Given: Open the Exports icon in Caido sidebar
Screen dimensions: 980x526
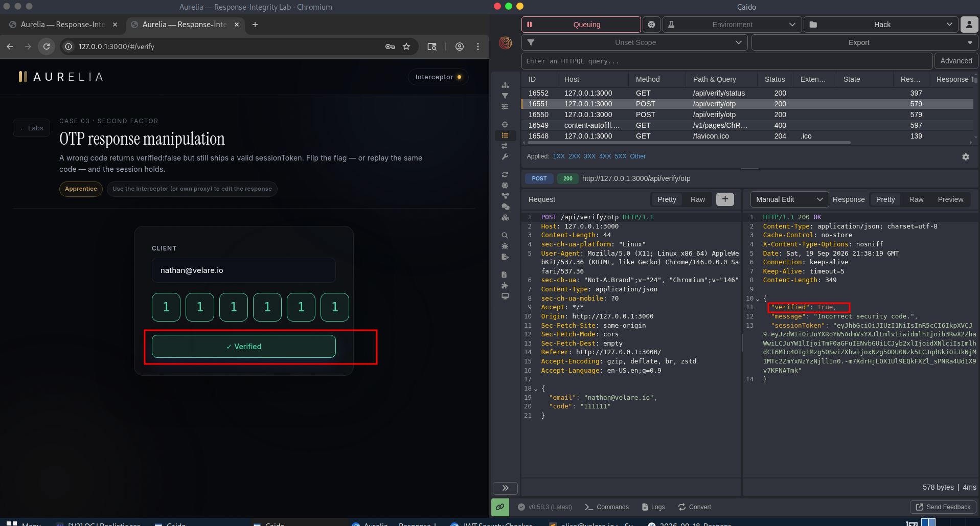Looking at the screenshot, I should (505, 257).
